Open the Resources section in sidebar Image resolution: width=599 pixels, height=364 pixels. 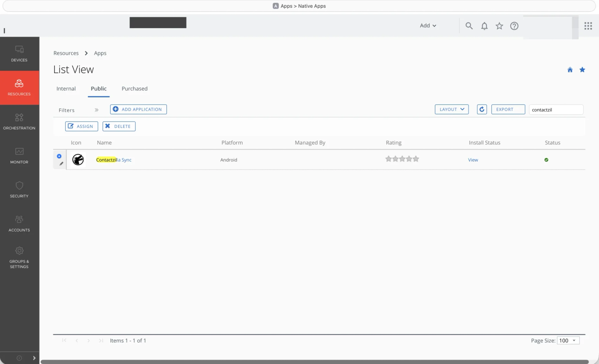tap(19, 88)
